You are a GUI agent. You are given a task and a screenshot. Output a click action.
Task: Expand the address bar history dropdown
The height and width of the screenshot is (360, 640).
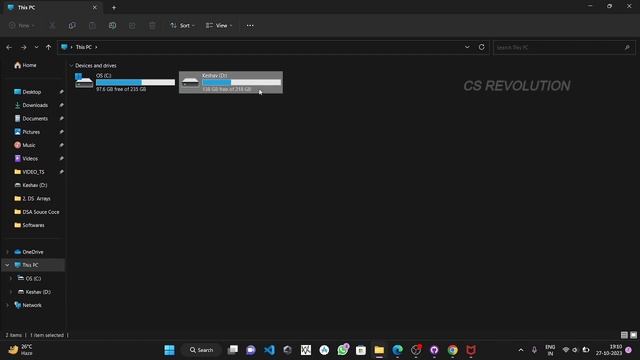[x=467, y=47]
